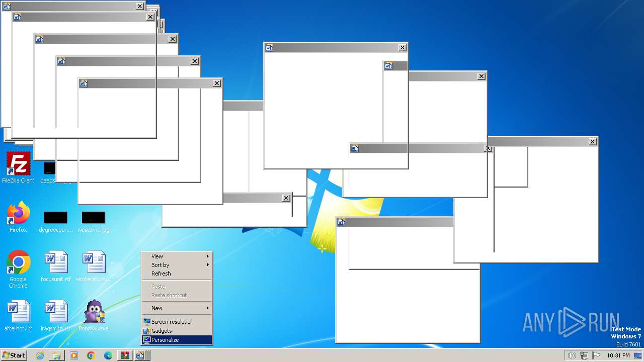Select the BonziKill.exe desktop icon
Image resolution: width=644 pixels, height=362 pixels.
pos(94,316)
